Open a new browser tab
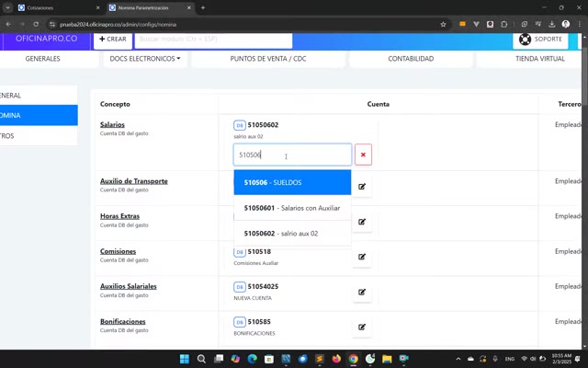588x368 pixels. (203, 7)
